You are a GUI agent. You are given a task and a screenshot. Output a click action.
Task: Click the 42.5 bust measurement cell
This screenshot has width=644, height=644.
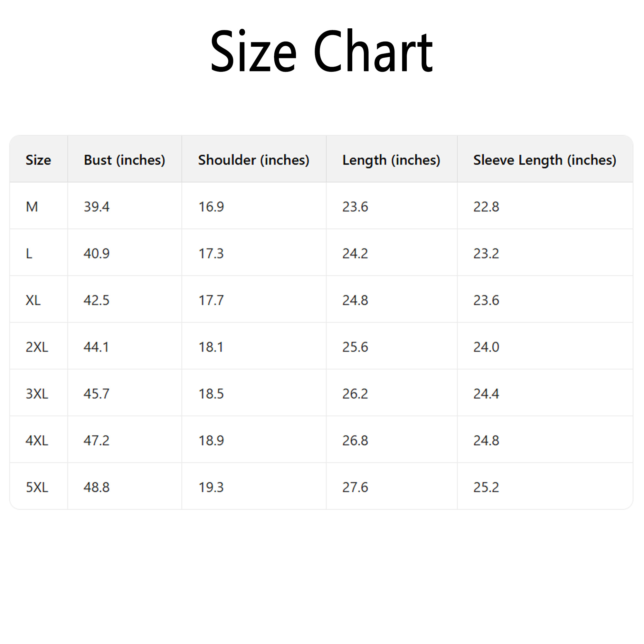(x=96, y=300)
